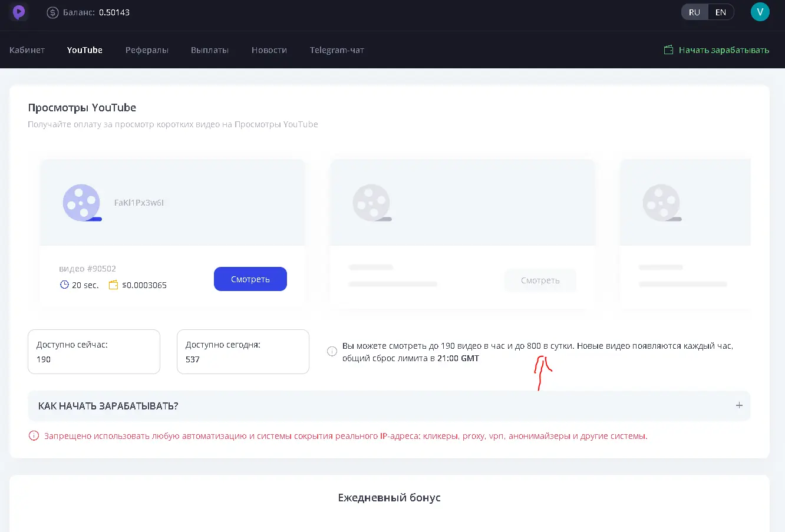Click the info icon beside the video limits note
The width and height of the screenshot is (785, 532).
332,352
